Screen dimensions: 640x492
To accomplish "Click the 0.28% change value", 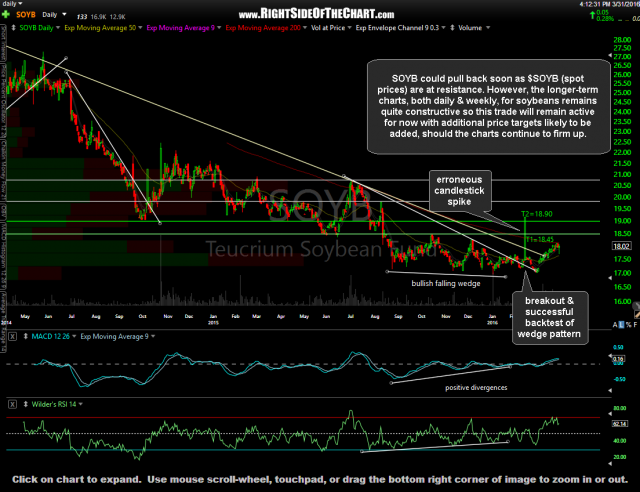I will click(x=605, y=19).
